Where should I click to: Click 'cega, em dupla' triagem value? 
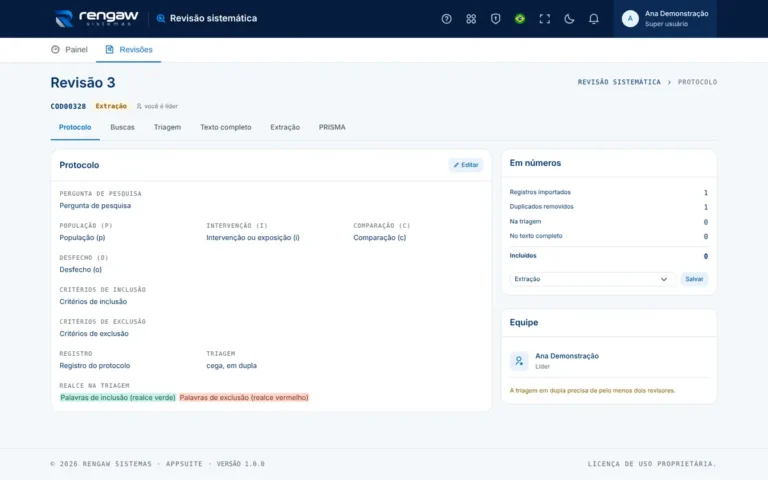(x=231, y=366)
